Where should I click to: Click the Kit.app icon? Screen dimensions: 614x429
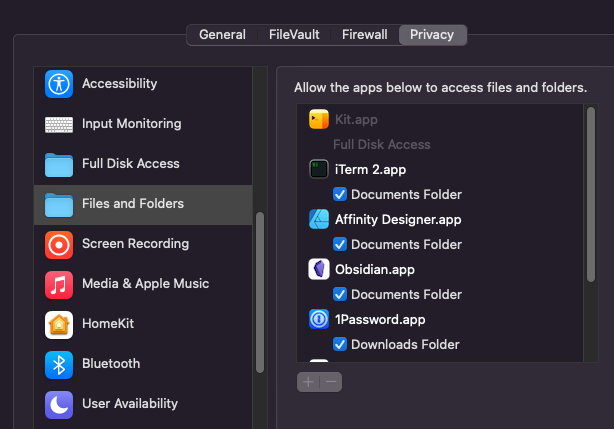pyautogui.click(x=319, y=119)
